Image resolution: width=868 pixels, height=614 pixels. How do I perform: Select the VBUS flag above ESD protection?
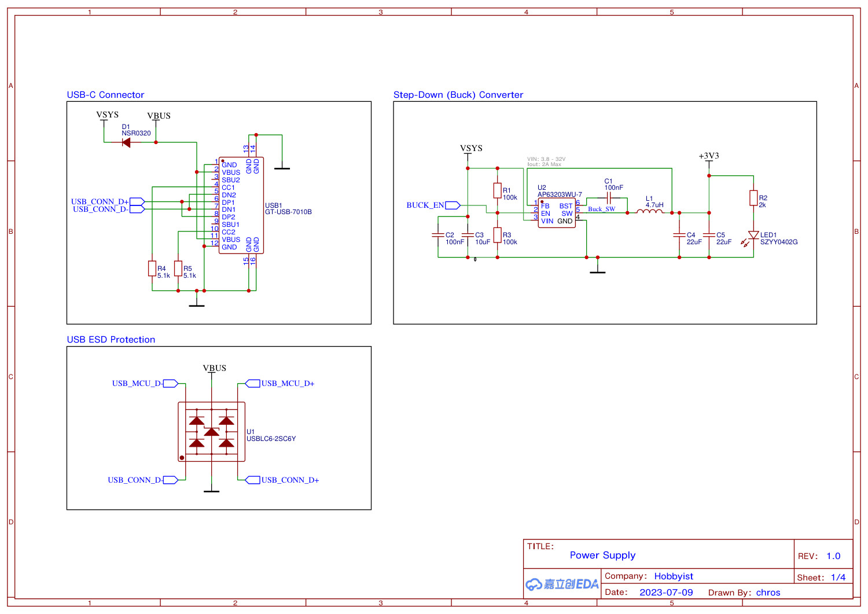click(213, 368)
